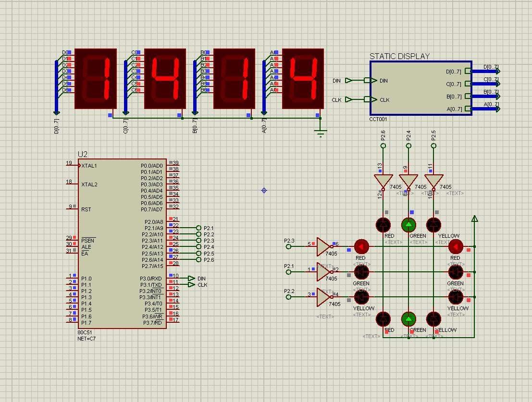532x402 pixels.
Task: Select the 7405 inverter with pins 3 and 4
Action: (x=324, y=297)
